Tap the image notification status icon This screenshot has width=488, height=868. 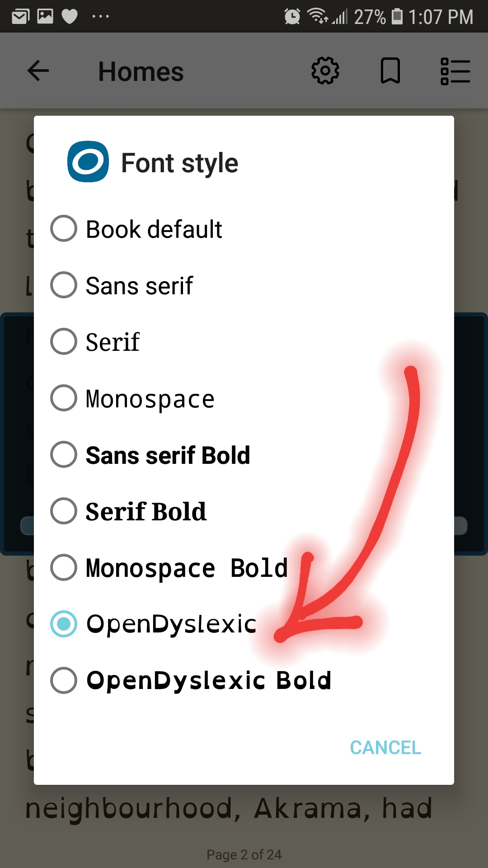[45, 16]
